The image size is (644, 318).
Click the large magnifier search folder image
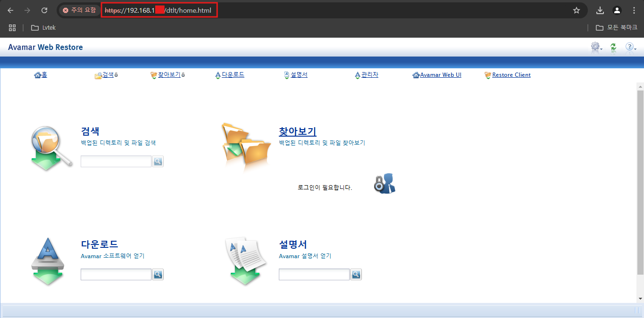point(51,148)
